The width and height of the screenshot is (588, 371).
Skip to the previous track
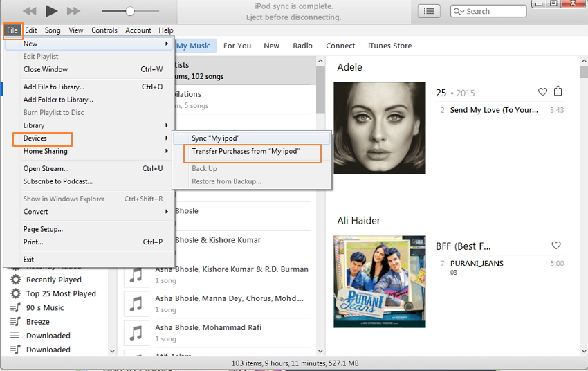(29, 11)
